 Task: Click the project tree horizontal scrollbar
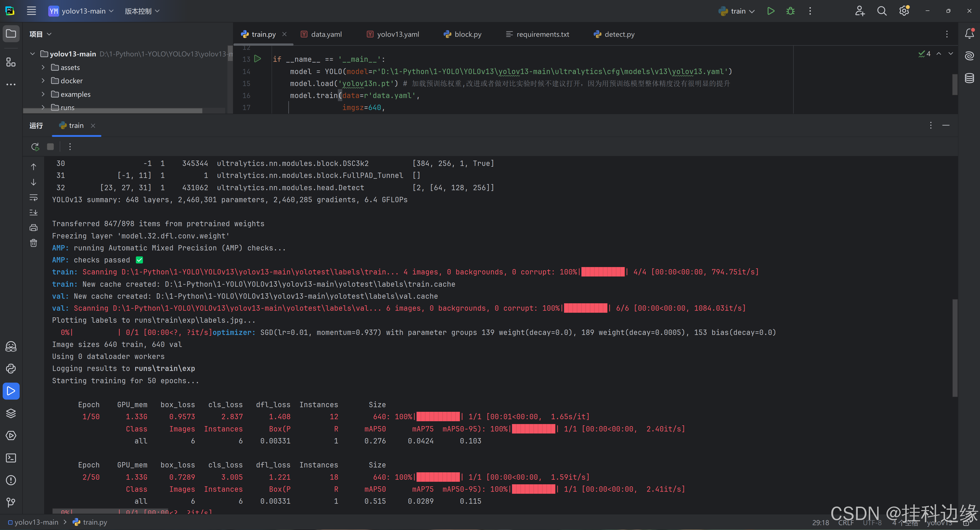[113, 111]
